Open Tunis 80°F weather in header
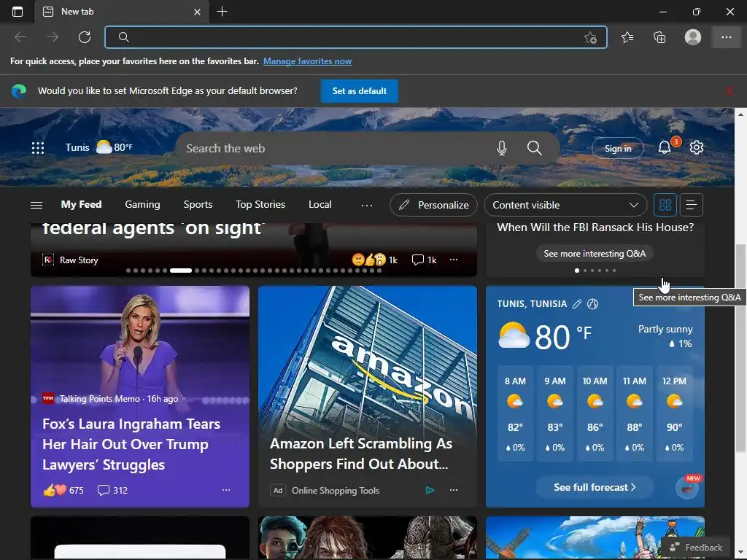The width and height of the screenshot is (747, 560). click(99, 147)
